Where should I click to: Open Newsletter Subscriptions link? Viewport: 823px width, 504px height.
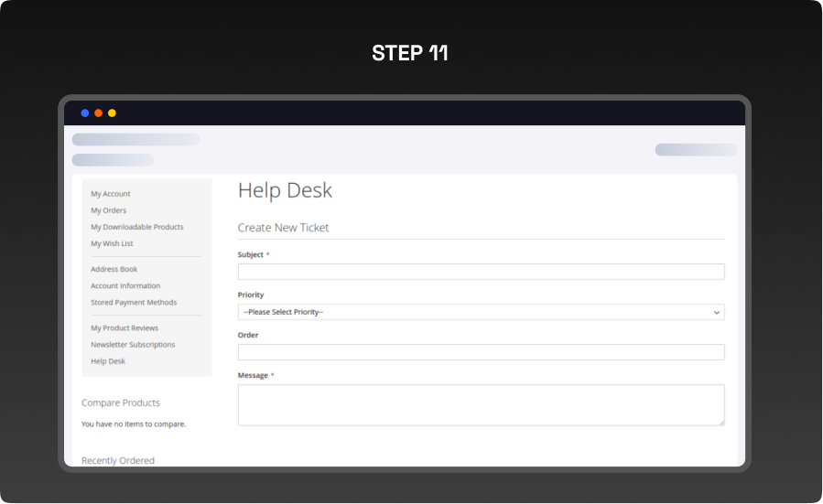tap(133, 344)
